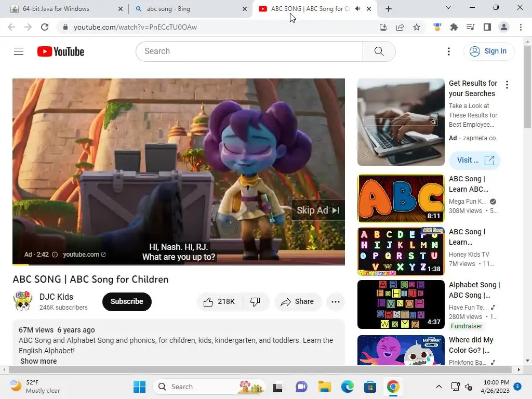Open File Explorer from taskbar
This screenshot has height=399, width=532.
click(324, 387)
